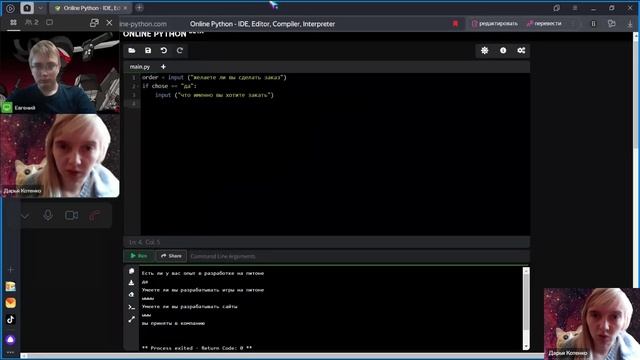
Task: Open a new browser tab
Action: (x=139, y=8)
